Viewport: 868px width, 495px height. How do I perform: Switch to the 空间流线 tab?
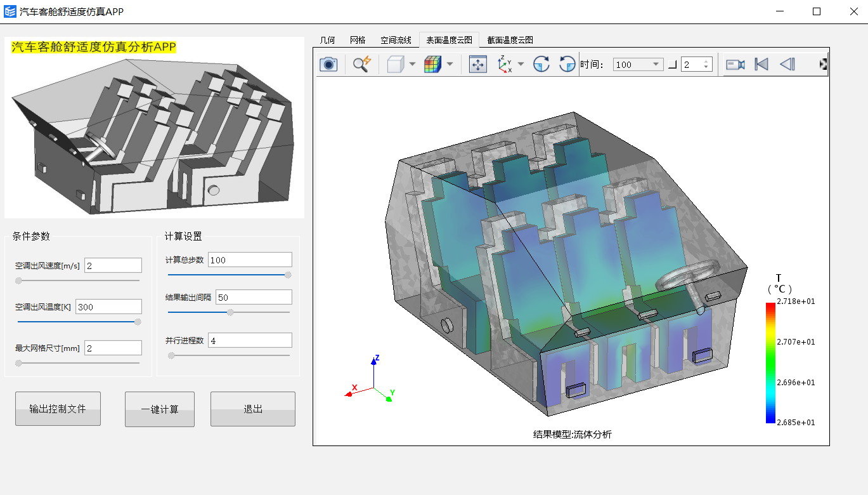point(396,40)
